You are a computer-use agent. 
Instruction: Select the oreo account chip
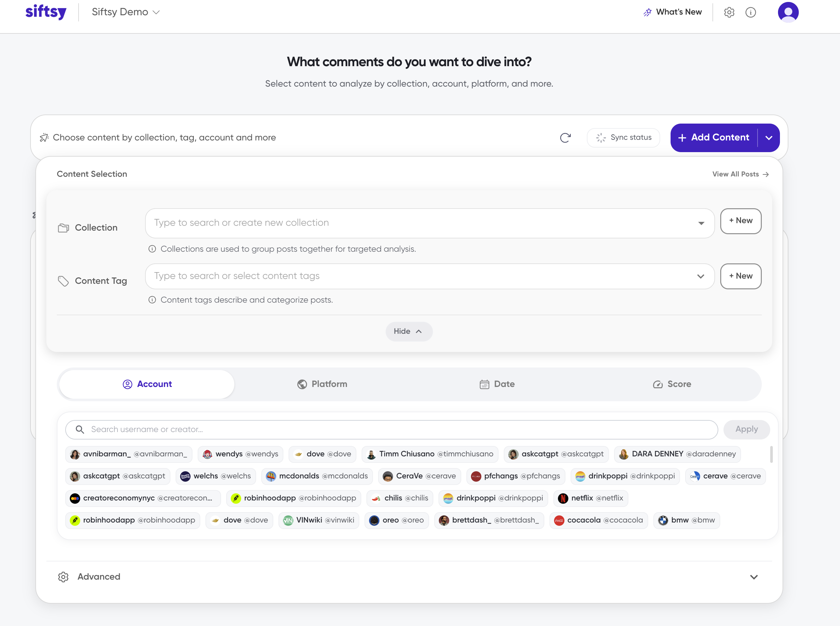396,520
